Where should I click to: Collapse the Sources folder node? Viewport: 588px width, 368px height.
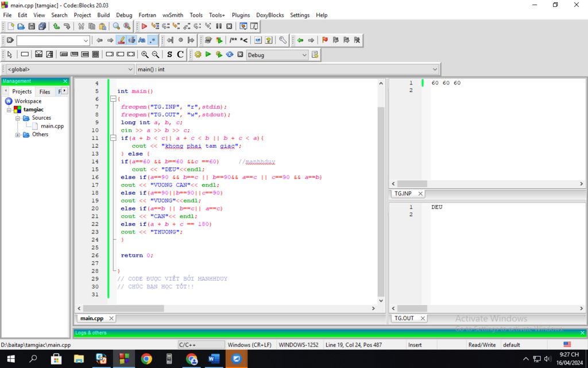pyautogui.click(x=18, y=118)
